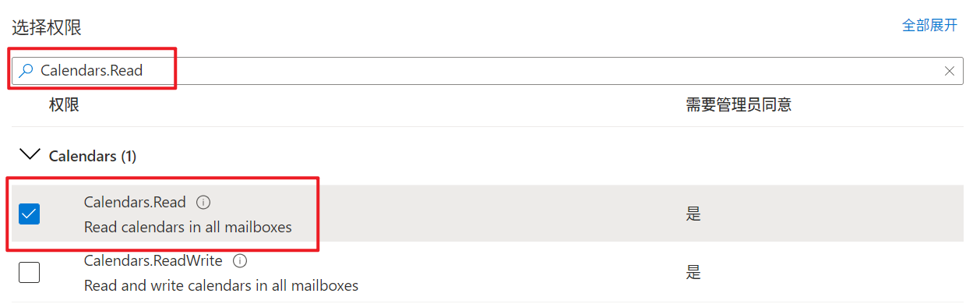Clear the search box with X icon

(950, 71)
